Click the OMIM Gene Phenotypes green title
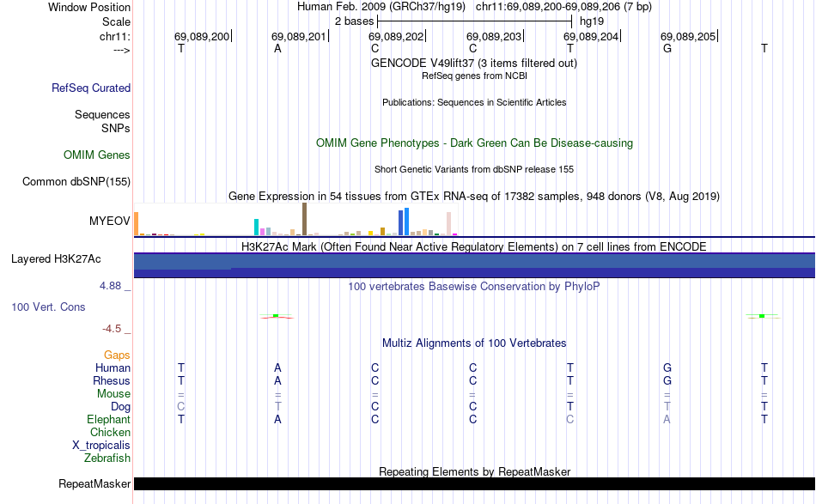The image size is (816, 504). coord(474,143)
